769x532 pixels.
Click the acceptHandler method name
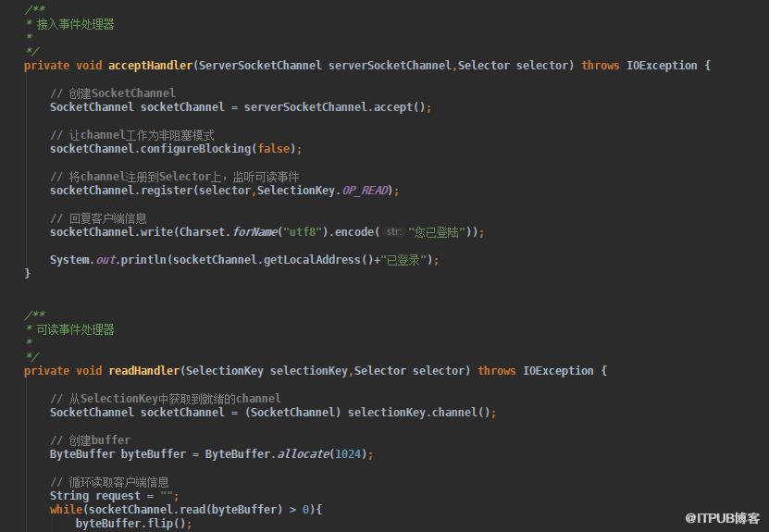click(150, 66)
